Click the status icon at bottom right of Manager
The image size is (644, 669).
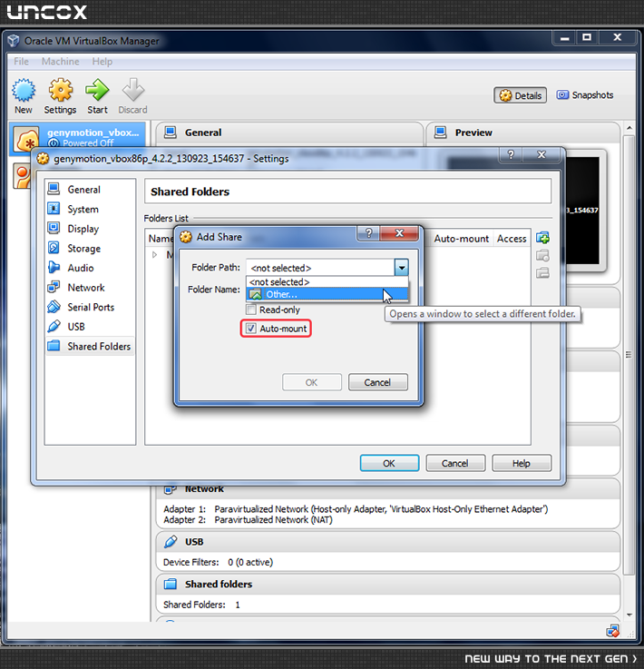(x=612, y=631)
